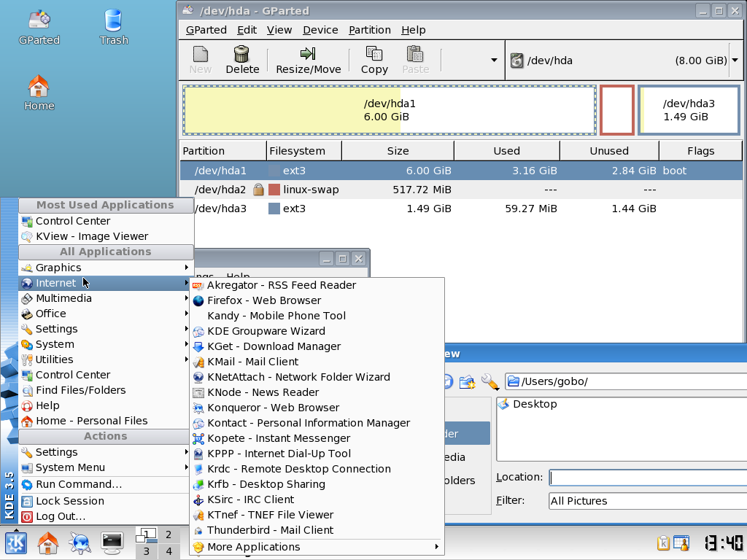Click the Home folder panel icon

coord(47,543)
